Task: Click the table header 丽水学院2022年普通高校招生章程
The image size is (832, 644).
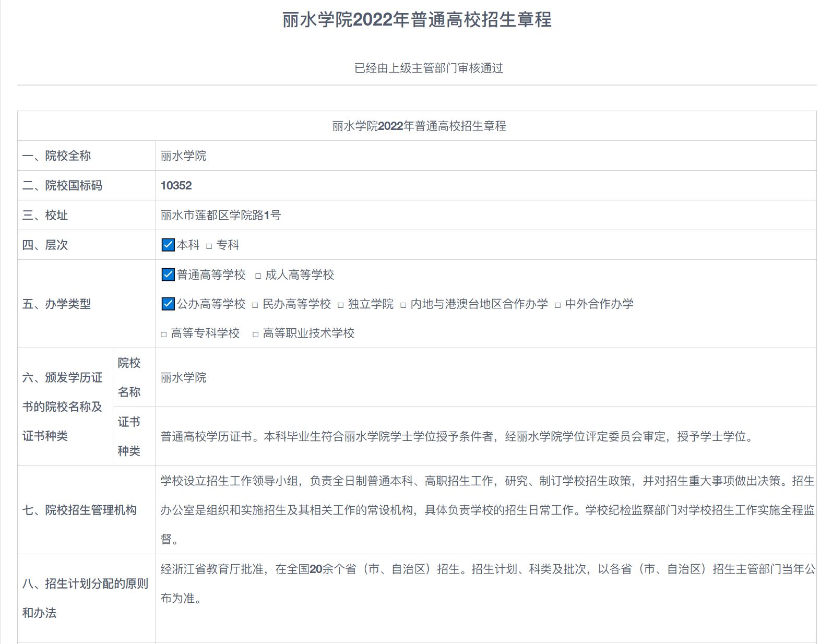Action: (419, 126)
